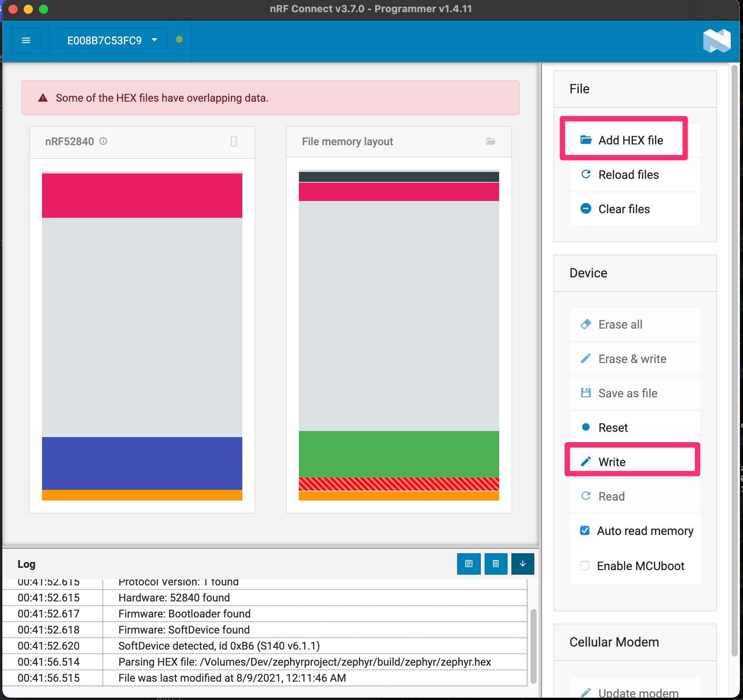Select orange region in nRF52840 memory map

point(142,495)
